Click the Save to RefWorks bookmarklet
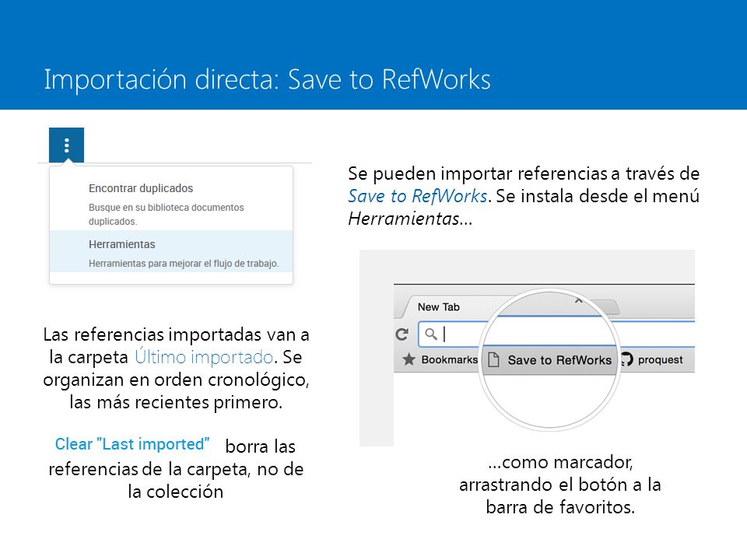The image size is (747, 560). pos(550,360)
